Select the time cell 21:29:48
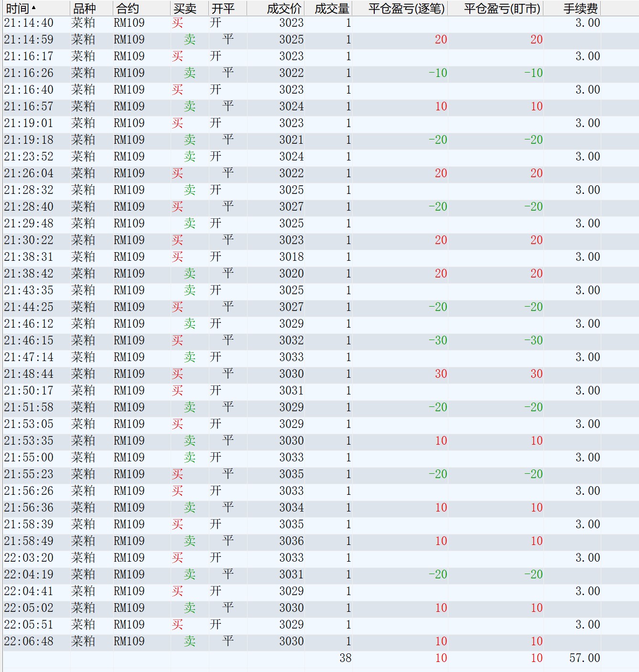 point(29,224)
